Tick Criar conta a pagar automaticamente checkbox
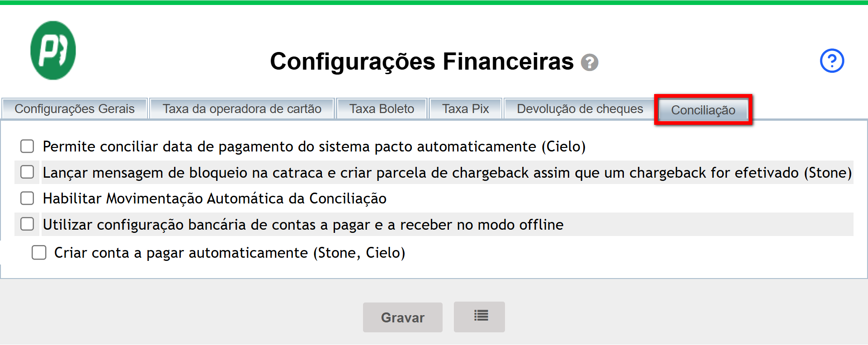Viewport: 868px width, 345px height. tap(39, 252)
